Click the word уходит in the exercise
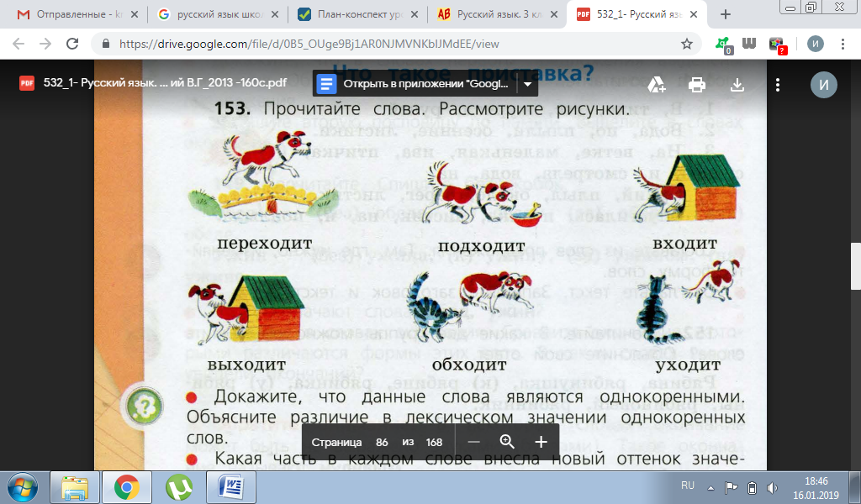Screen dimensions: 861x504 click(x=688, y=365)
